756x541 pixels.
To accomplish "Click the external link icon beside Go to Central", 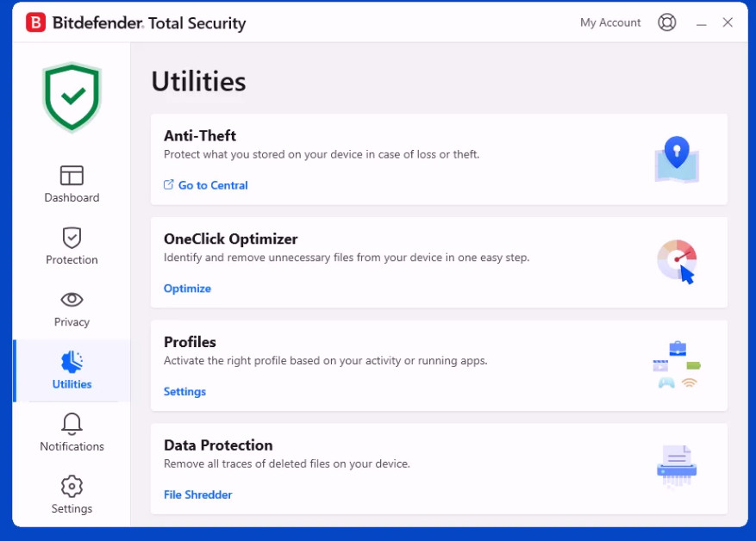I will [168, 184].
